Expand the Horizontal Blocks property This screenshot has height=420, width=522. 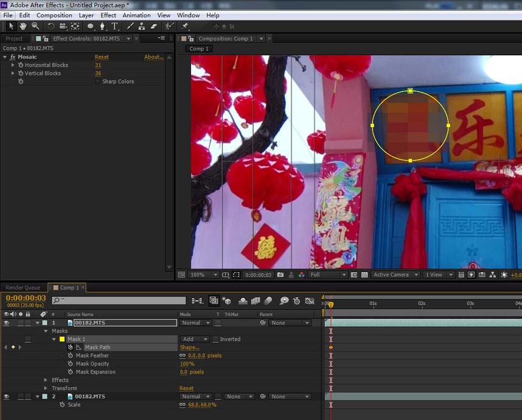(x=13, y=65)
